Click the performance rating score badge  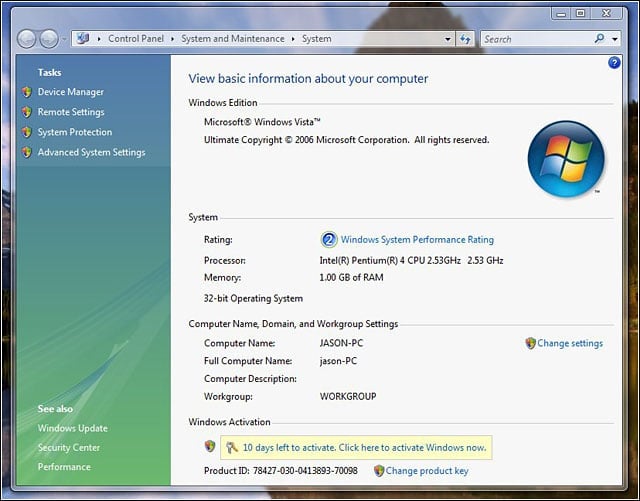tap(329, 240)
